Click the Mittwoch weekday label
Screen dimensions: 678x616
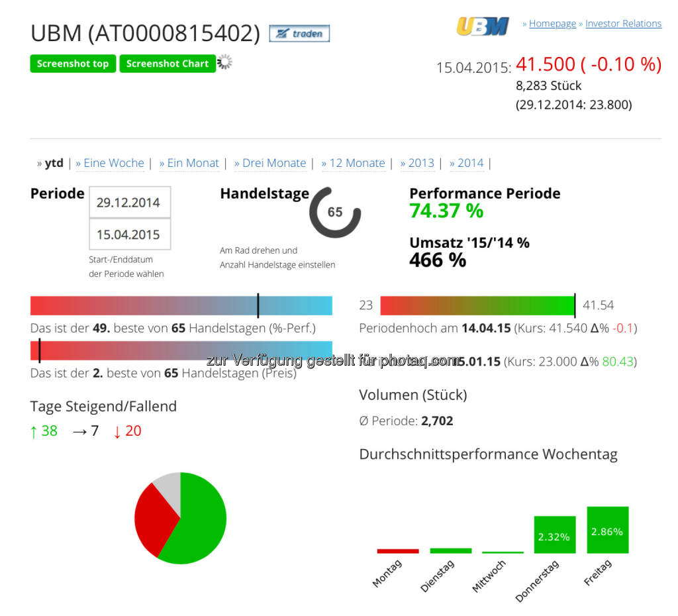(489, 576)
